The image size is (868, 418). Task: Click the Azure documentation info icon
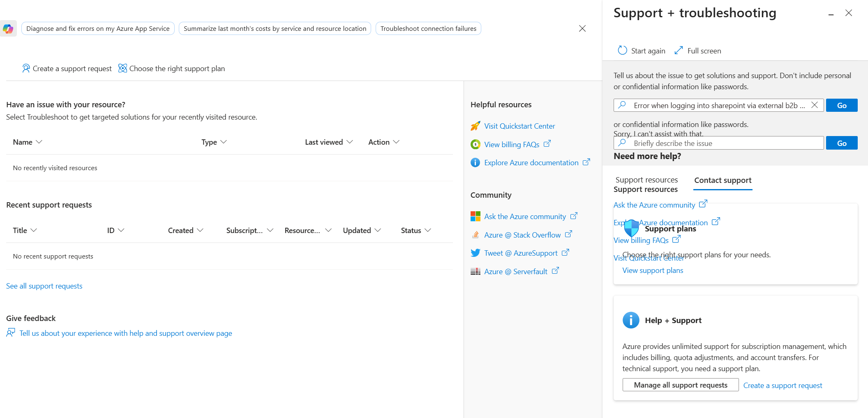(x=476, y=162)
